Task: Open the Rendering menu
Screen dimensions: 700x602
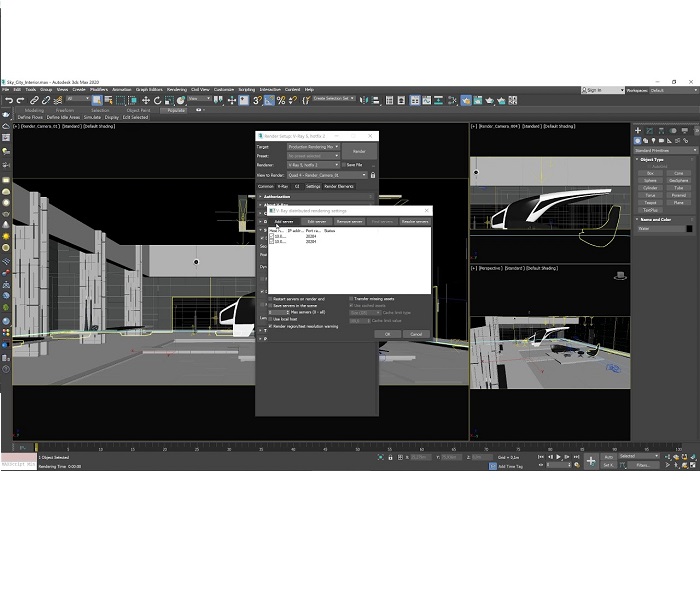Action: click(x=177, y=90)
